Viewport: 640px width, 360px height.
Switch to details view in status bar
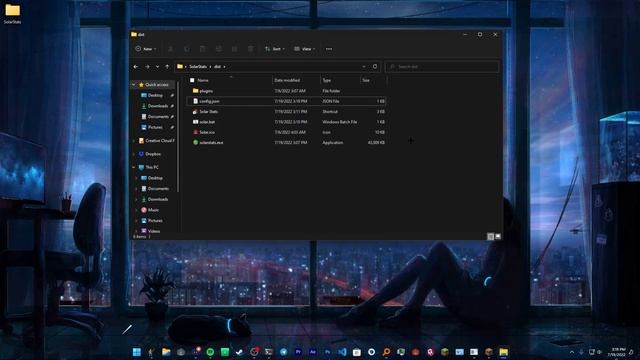pyautogui.click(x=491, y=236)
